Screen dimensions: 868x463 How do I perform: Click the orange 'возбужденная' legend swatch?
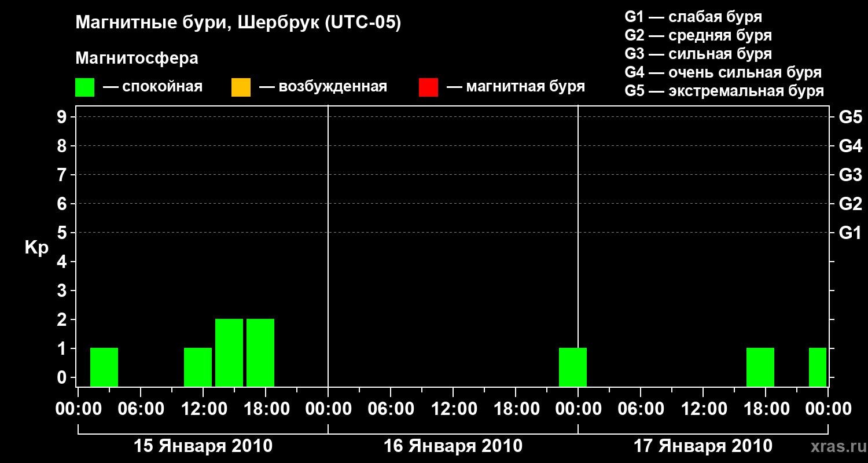click(241, 87)
